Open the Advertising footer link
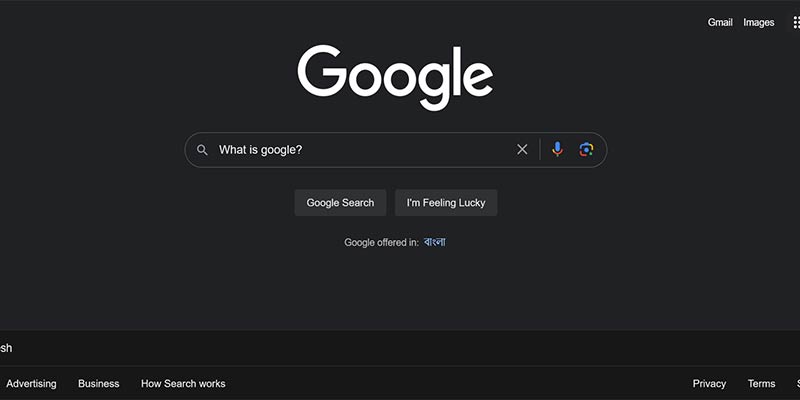The image size is (800, 400). (x=32, y=384)
